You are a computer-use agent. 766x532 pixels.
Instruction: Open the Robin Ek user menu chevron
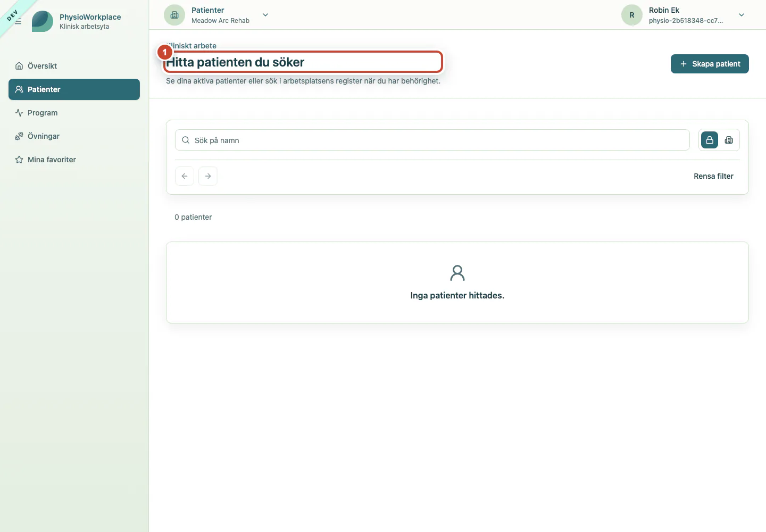(x=742, y=15)
